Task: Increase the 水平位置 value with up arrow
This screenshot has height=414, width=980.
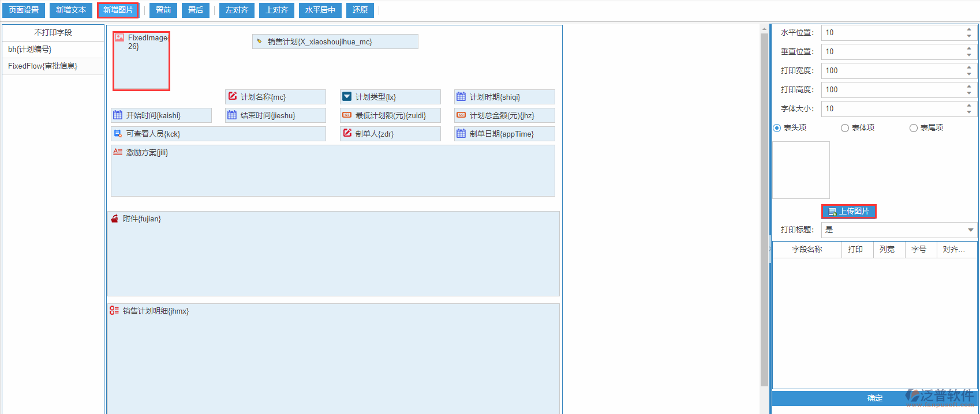Action: (x=969, y=29)
